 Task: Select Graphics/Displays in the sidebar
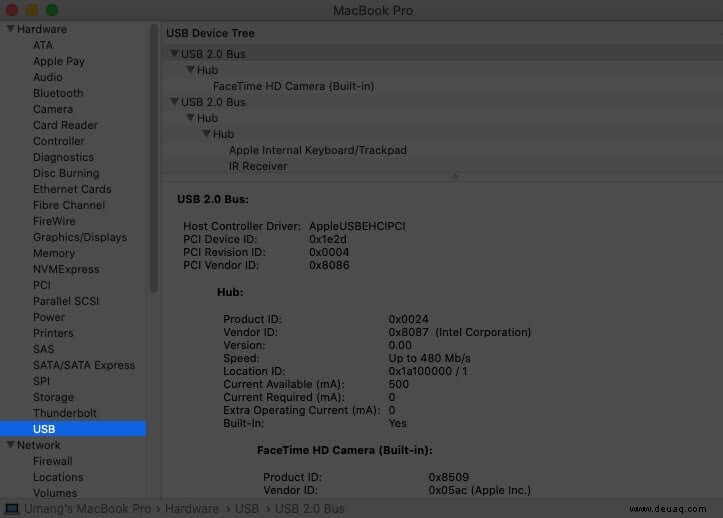(x=80, y=237)
